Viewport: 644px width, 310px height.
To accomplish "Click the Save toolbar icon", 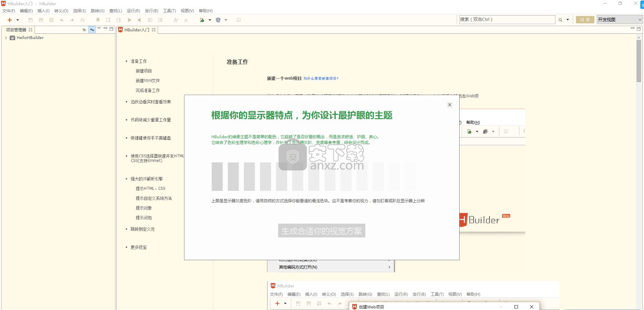I will pyautogui.click(x=30, y=20).
